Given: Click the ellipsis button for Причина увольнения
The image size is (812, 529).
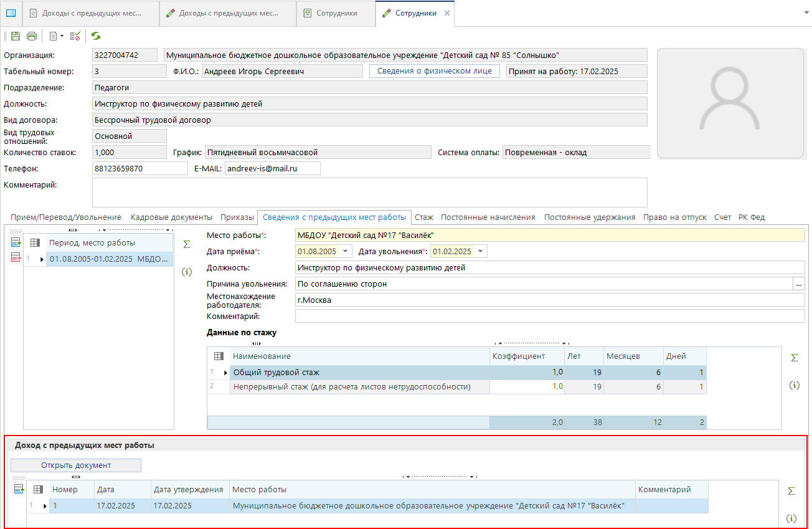Looking at the screenshot, I should coord(799,284).
